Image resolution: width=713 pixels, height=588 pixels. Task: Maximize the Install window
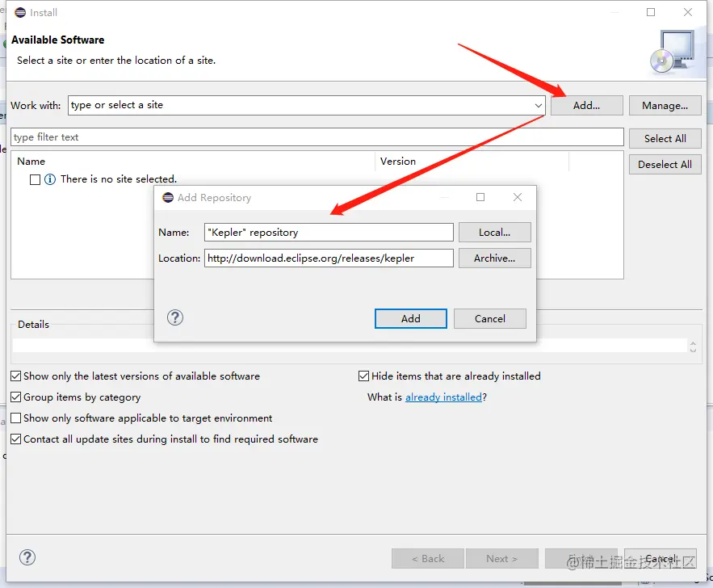(x=651, y=12)
